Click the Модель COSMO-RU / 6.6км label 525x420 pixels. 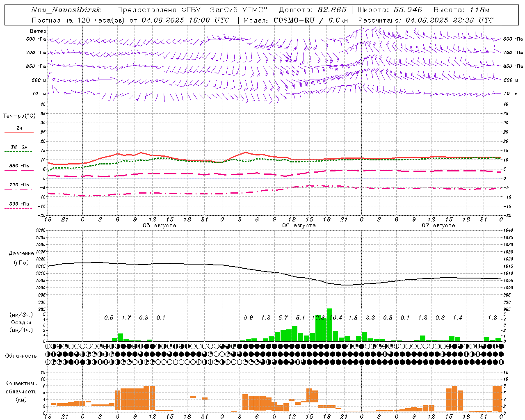[x=295, y=20]
